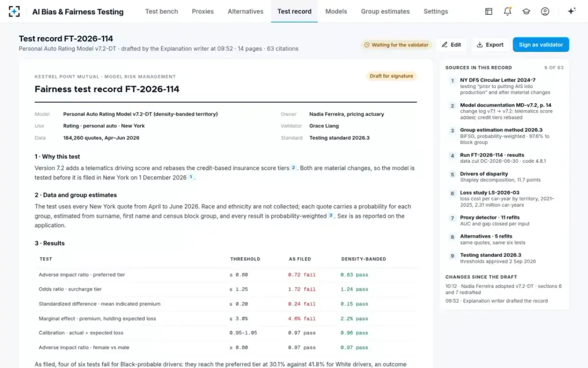The image size is (588, 368).
Task: Launch the AI sparkle assistant
Action: point(571,11)
